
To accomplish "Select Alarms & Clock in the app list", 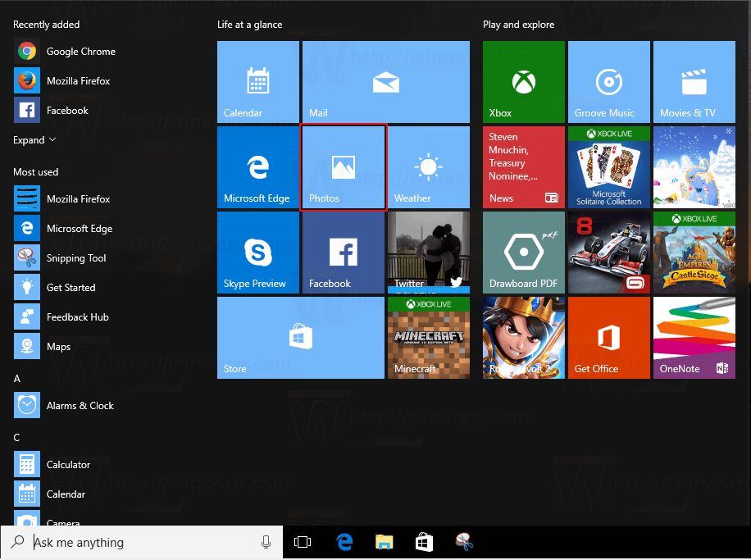I will point(78,405).
